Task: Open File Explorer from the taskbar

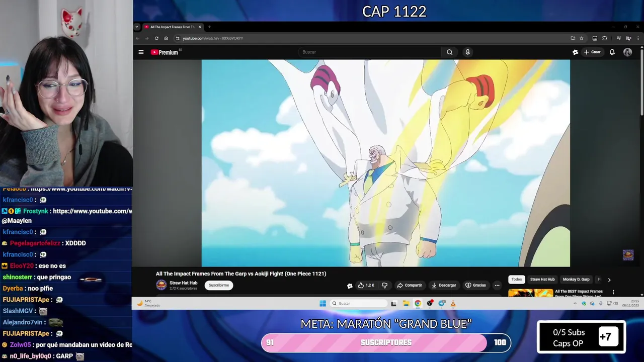Action: (406, 303)
